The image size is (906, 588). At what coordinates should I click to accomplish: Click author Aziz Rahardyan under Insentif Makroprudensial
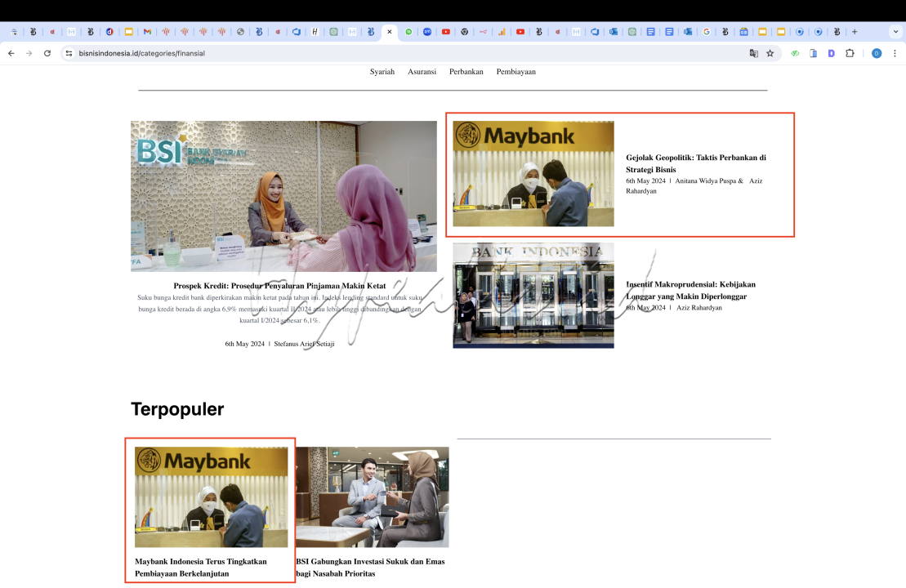tap(699, 308)
